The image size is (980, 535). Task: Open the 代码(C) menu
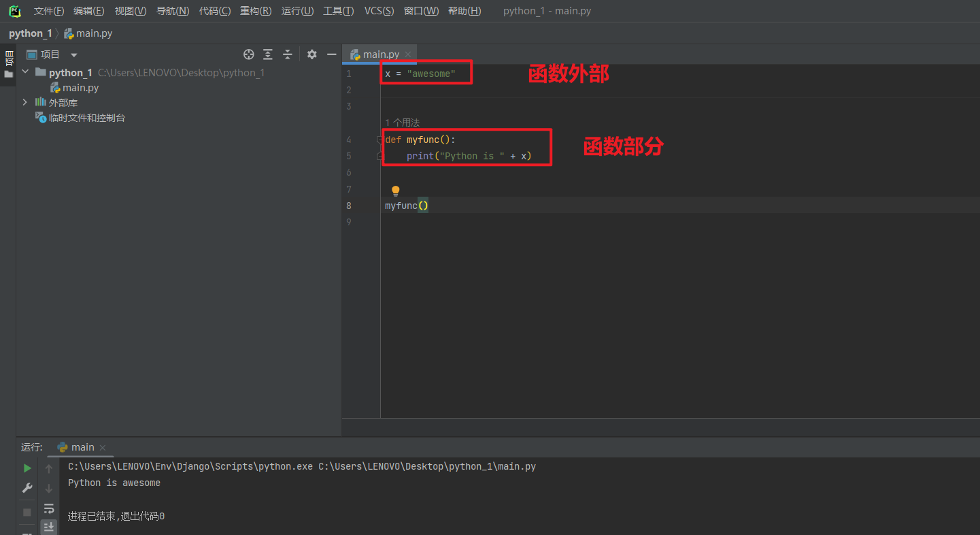tap(215, 11)
